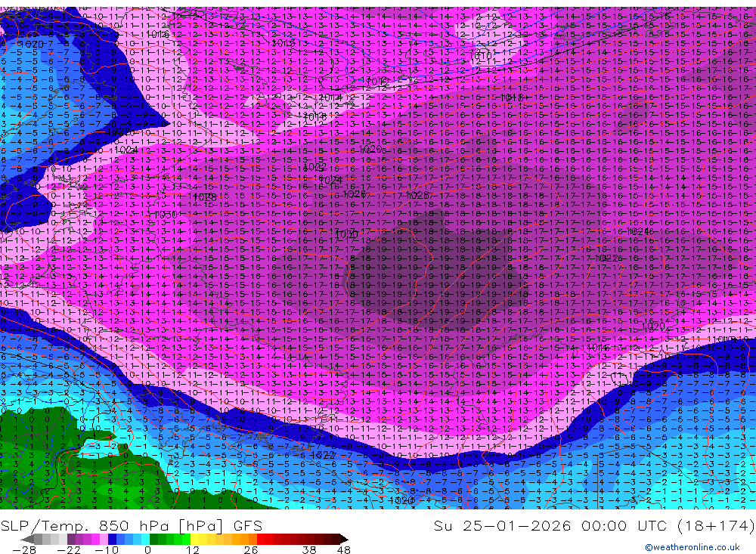Click the 38 legend value
The height and width of the screenshot is (554, 756).
[309, 549]
